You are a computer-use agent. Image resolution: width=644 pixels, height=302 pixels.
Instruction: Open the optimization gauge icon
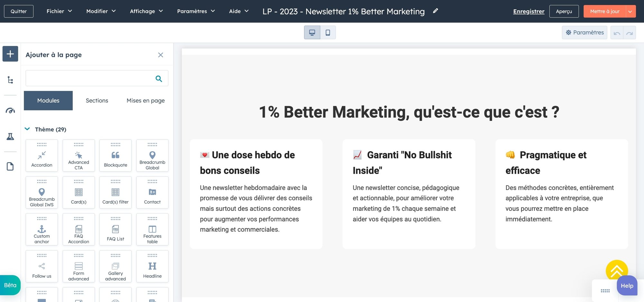[x=10, y=111]
